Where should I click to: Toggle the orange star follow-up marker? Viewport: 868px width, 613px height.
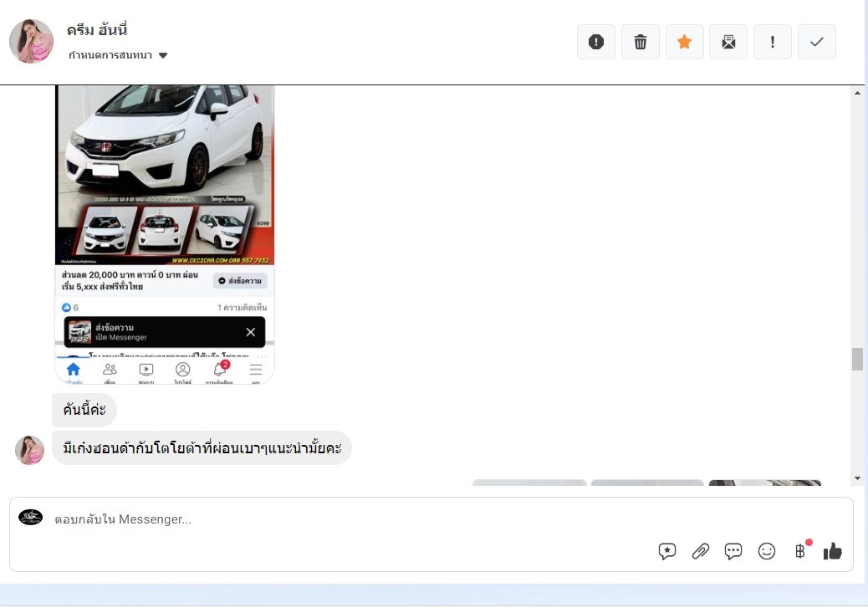click(684, 42)
